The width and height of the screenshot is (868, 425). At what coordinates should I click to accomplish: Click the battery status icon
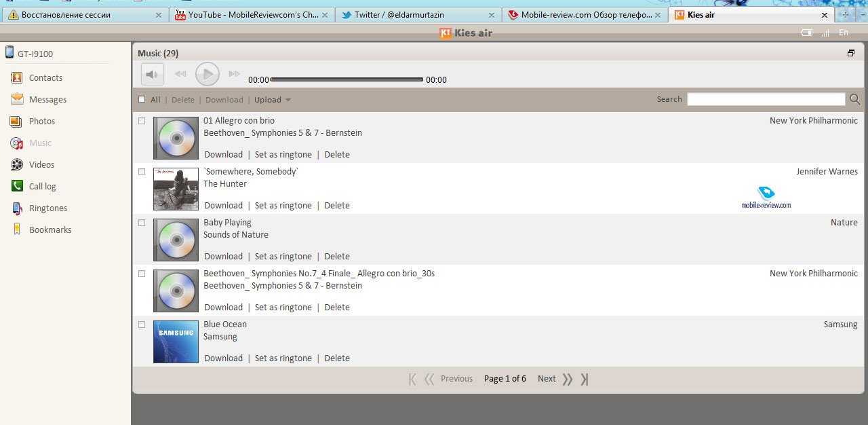pyautogui.click(x=806, y=33)
